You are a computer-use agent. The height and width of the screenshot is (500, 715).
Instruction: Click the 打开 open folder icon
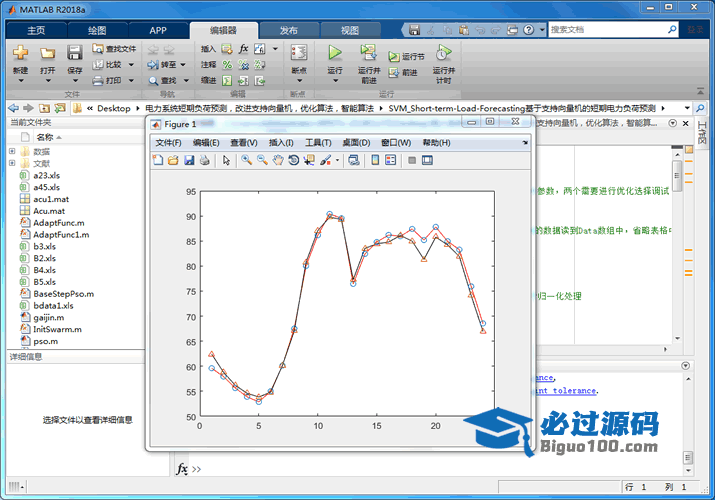tap(47, 53)
